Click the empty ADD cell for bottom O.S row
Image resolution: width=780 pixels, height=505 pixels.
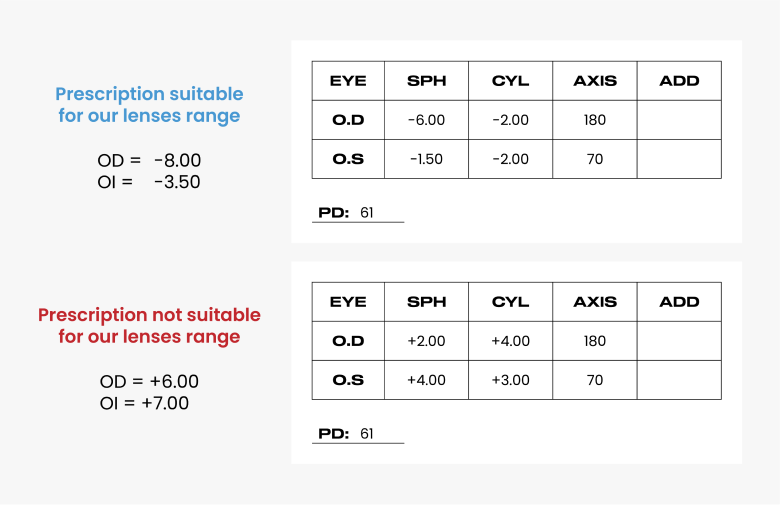(679, 380)
